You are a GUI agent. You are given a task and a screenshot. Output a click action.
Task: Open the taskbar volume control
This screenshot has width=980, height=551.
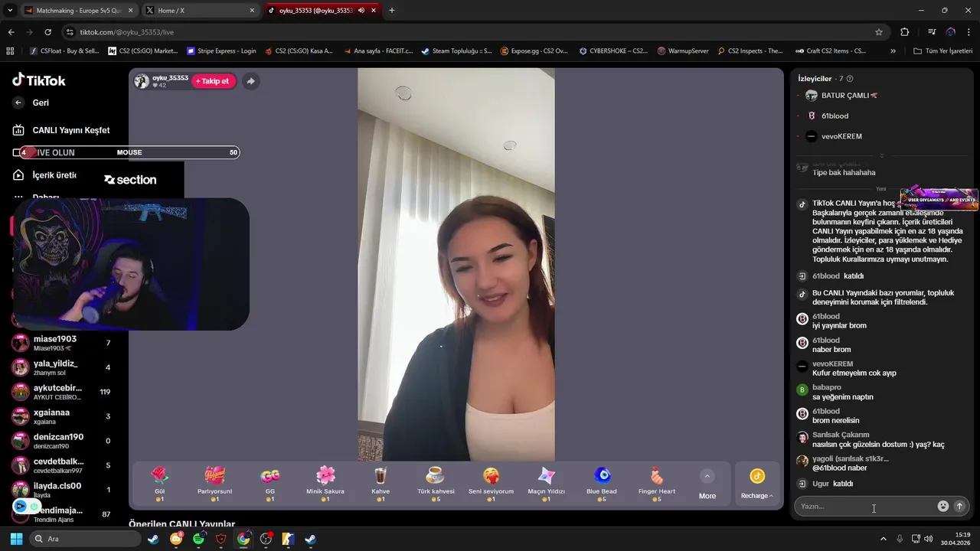coord(928,539)
